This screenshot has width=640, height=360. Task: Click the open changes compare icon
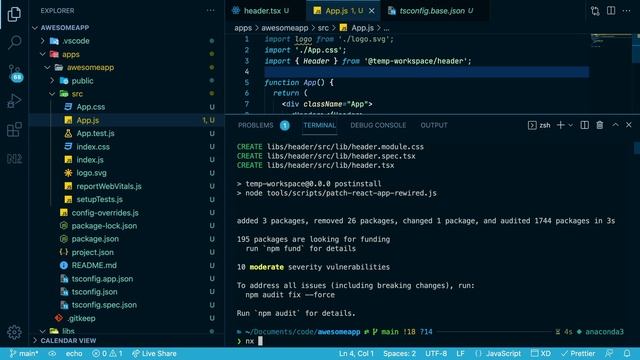[x=595, y=11]
